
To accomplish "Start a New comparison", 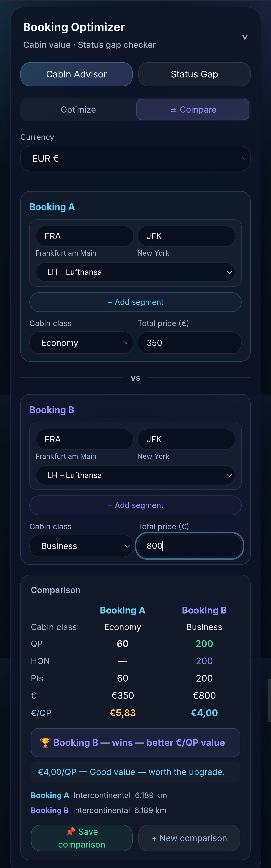I will [x=189, y=838].
